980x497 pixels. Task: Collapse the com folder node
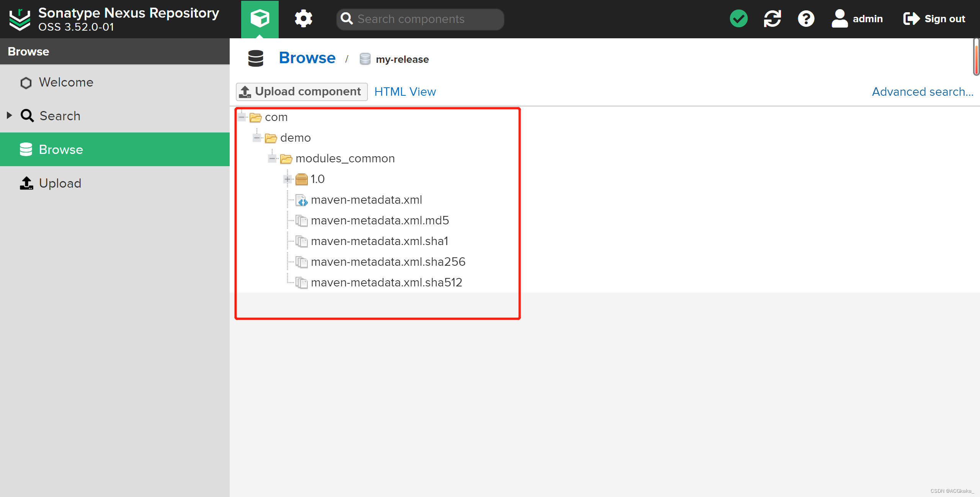pyautogui.click(x=242, y=117)
